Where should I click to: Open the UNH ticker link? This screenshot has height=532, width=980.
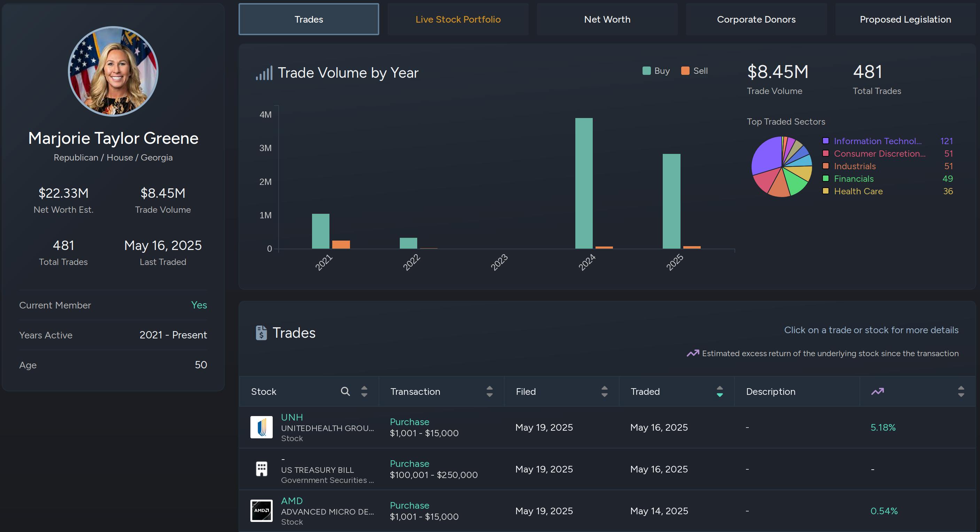[x=292, y=417]
